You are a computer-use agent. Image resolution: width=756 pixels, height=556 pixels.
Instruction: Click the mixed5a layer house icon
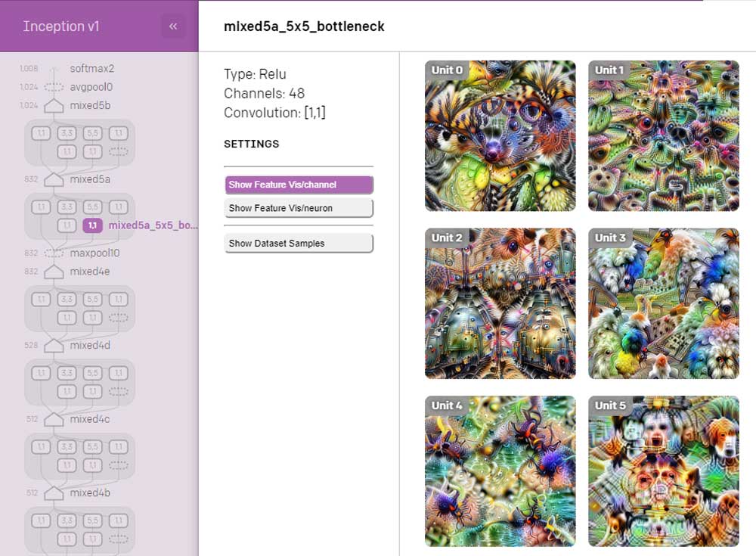click(54, 180)
